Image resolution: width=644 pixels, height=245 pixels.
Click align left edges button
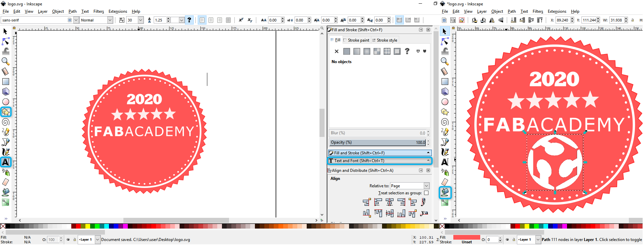coord(378,202)
